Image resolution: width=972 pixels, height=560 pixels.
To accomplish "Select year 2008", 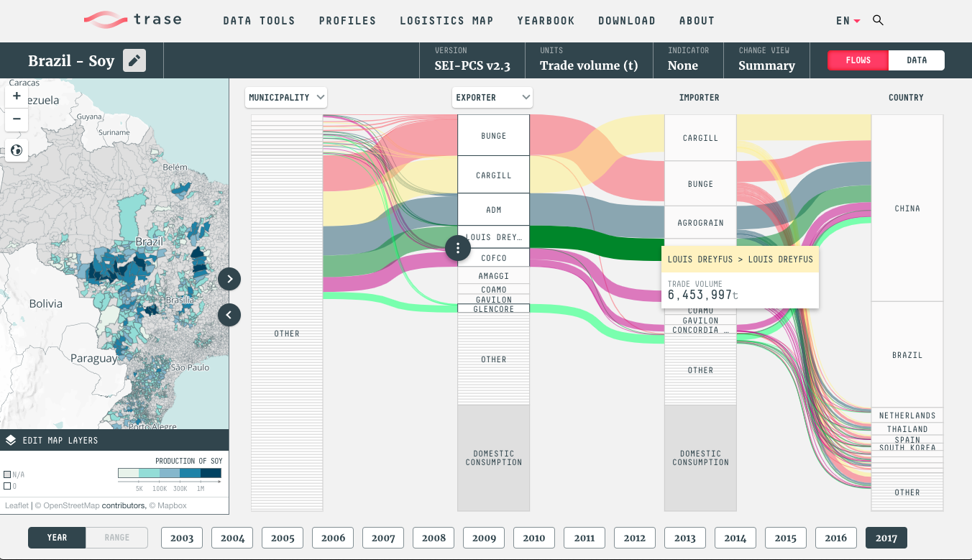I will (434, 538).
